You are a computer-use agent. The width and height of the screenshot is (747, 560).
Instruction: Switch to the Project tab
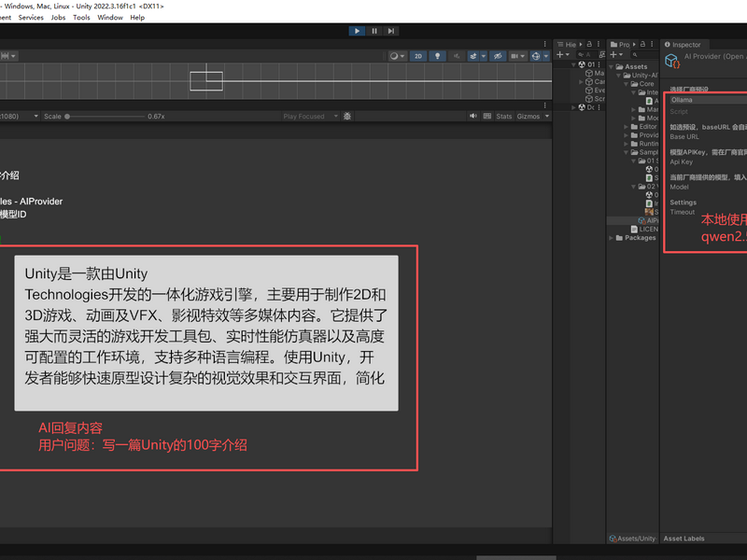coord(620,44)
